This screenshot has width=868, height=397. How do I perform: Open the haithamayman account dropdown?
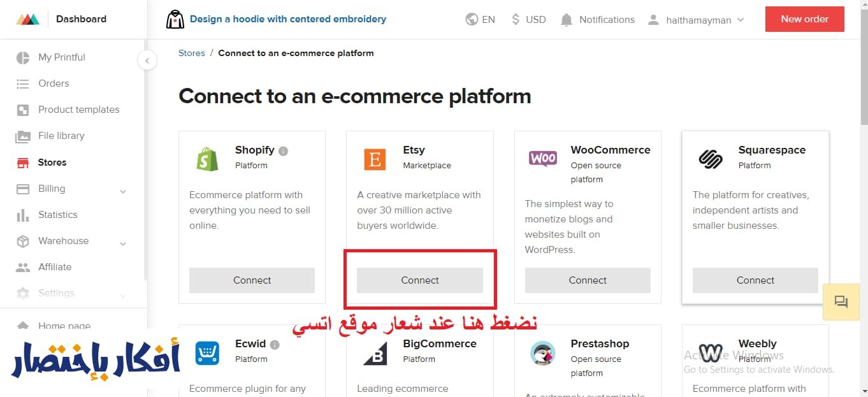point(696,20)
